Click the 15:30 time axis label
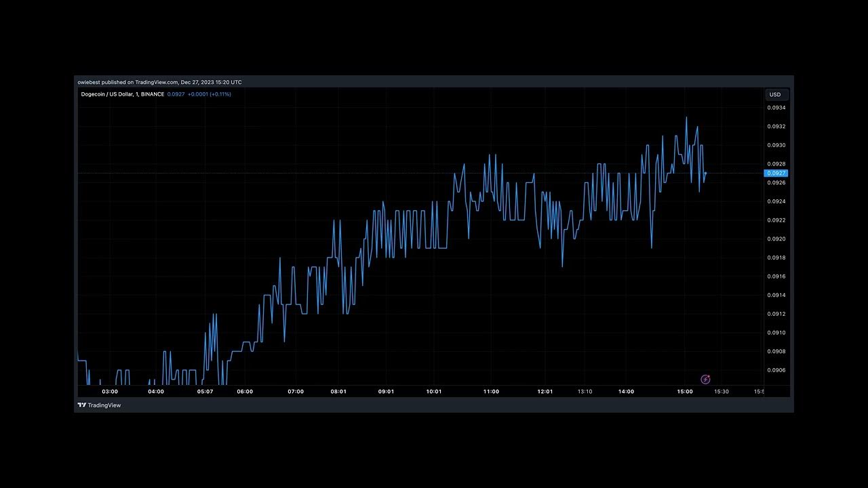 (x=722, y=392)
